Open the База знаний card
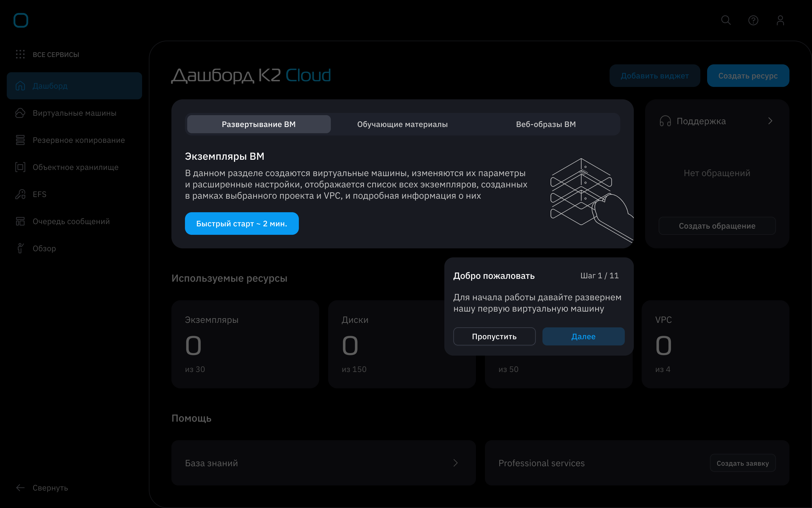Screen dimensions: 812x508 point(323,463)
